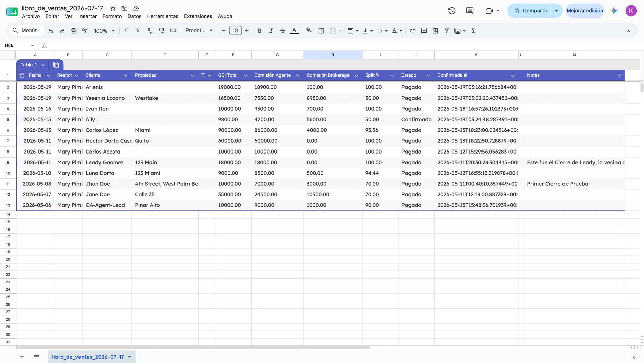Image resolution: width=644 pixels, height=363 pixels.
Task: Add a new sheet with plus button
Action: (x=22, y=357)
